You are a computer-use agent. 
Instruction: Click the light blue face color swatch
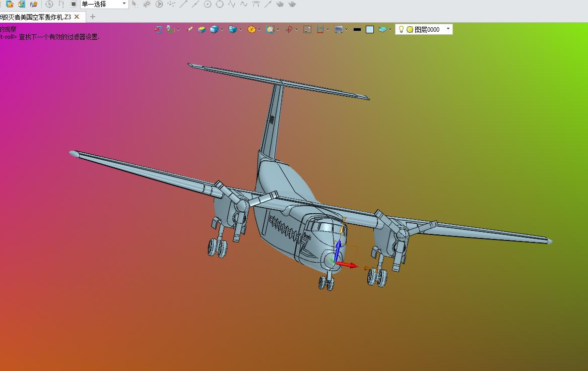click(370, 29)
